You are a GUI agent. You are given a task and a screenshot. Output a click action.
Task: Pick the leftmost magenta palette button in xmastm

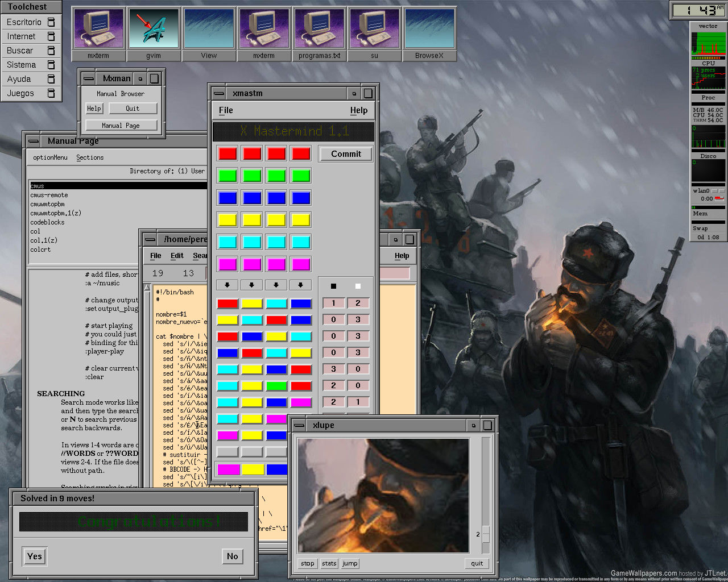(227, 264)
